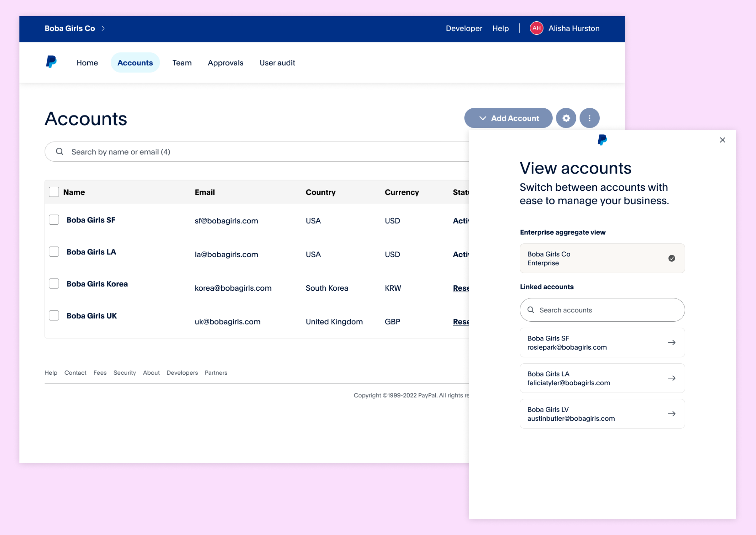The image size is (756, 535).
Task: Select the Accounts tab
Action: click(x=135, y=63)
